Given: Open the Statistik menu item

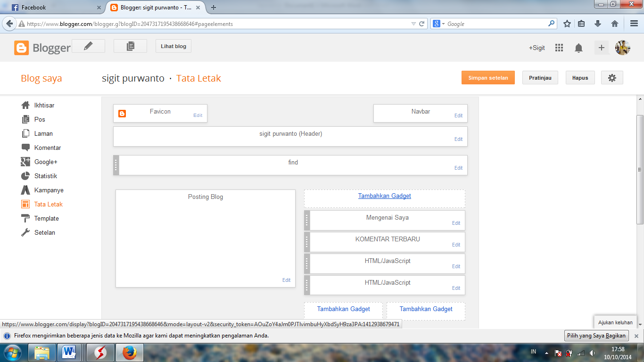Looking at the screenshot, I should (x=46, y=176).
